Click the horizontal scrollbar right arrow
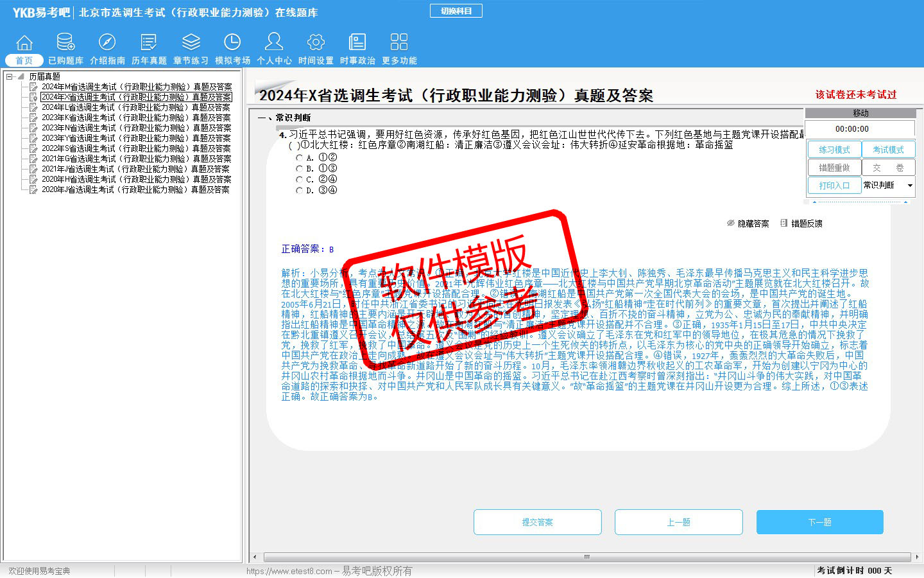The height and width of the screenshot is (578, 924). click(x=916, y=557)
